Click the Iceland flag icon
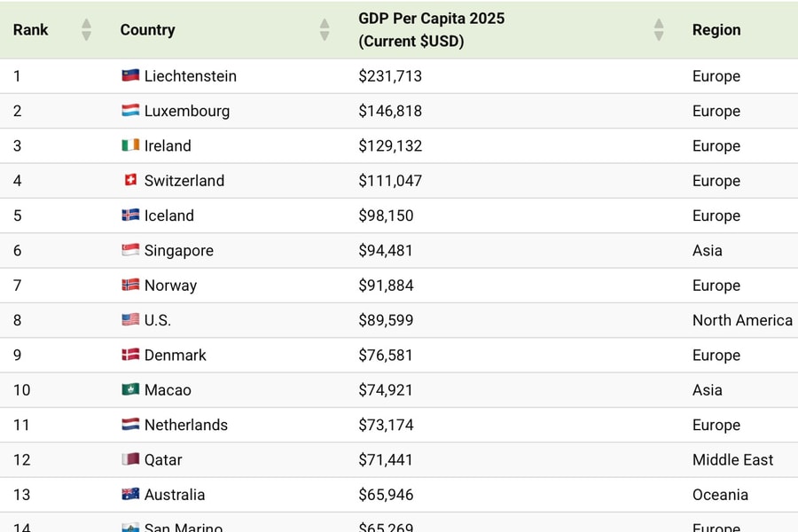Viewport: 798px width, 532px height. point(130,215)
